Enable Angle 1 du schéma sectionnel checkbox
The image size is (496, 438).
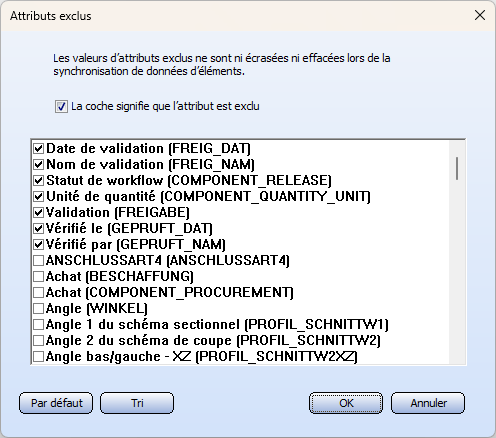click(38, 324)
